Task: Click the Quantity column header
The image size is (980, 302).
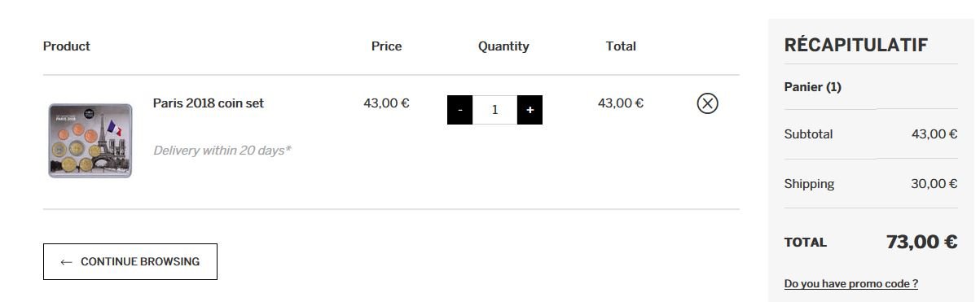Action: [503, 46]
